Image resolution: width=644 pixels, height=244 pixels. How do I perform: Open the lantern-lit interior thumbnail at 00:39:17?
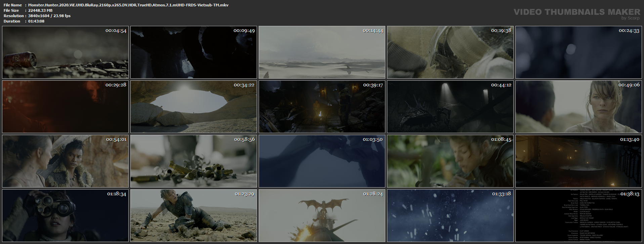coord(322,107)
